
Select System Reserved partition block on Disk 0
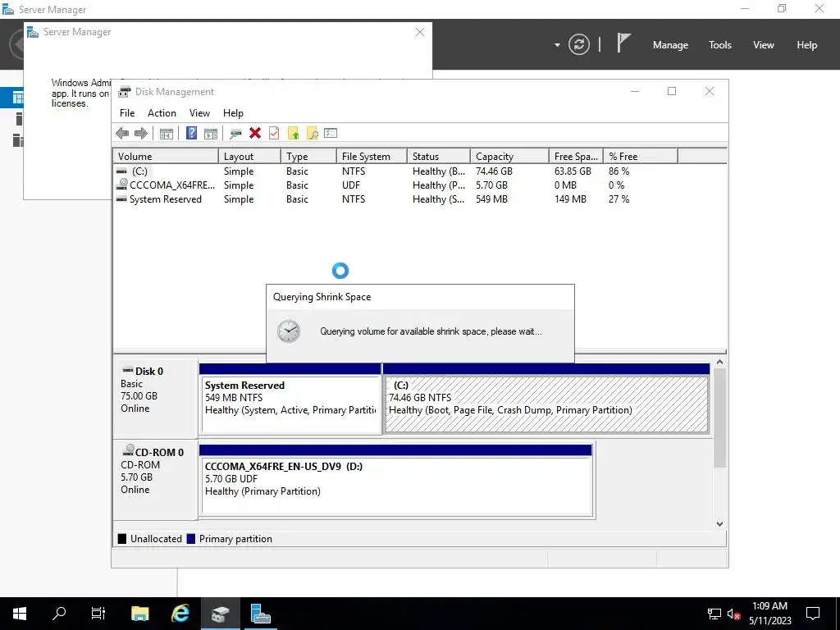[290, 399]
